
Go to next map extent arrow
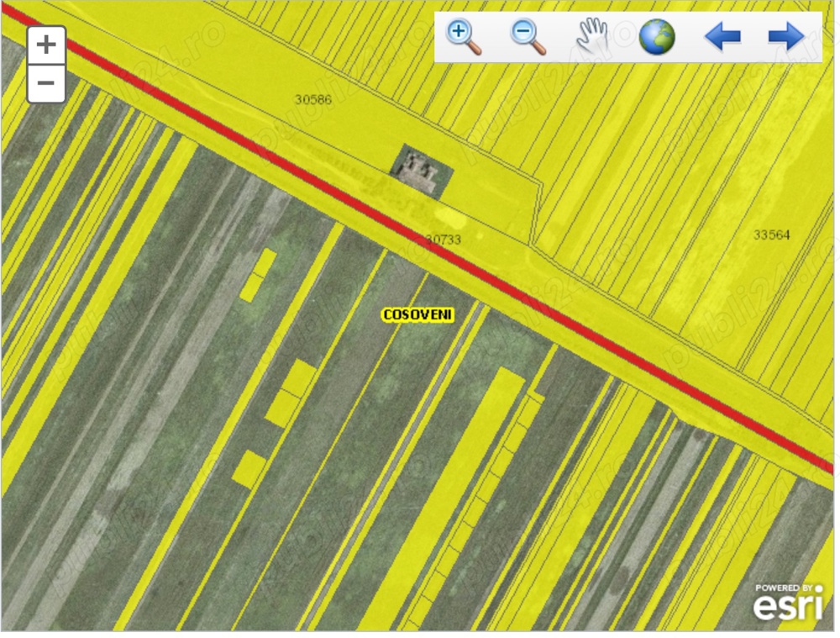point(785,37)
